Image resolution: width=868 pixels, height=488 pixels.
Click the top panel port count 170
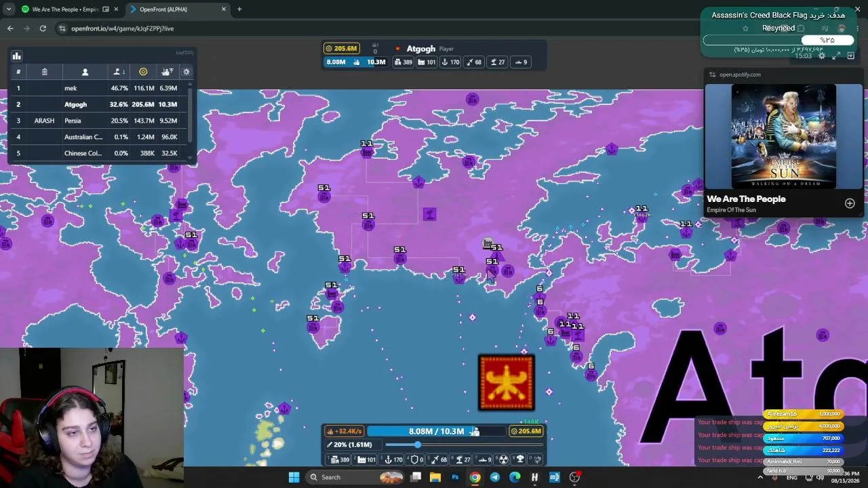[450, 62]
